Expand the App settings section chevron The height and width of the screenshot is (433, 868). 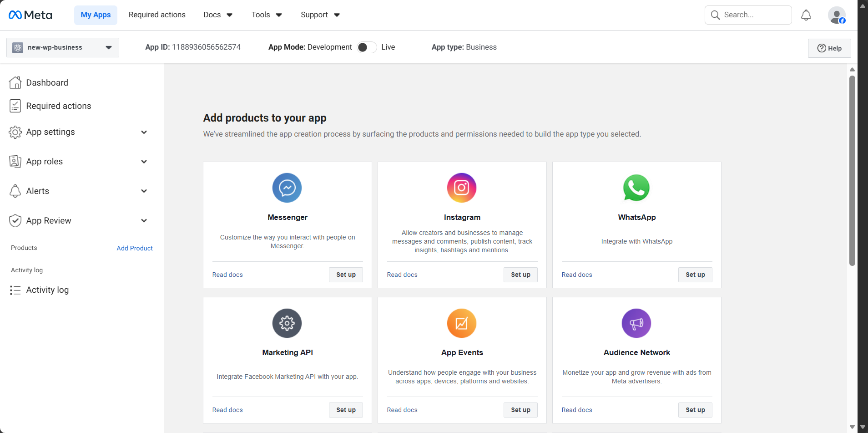144,132
